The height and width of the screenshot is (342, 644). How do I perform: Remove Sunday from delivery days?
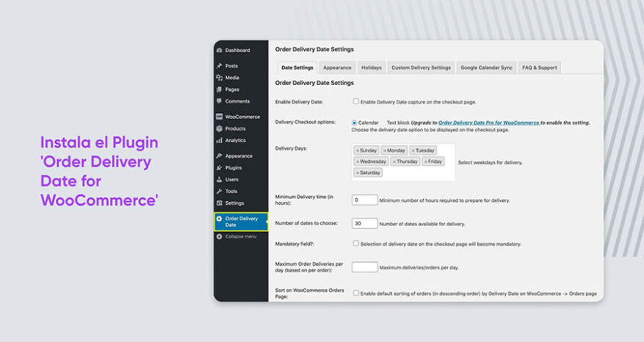[358, 150]
